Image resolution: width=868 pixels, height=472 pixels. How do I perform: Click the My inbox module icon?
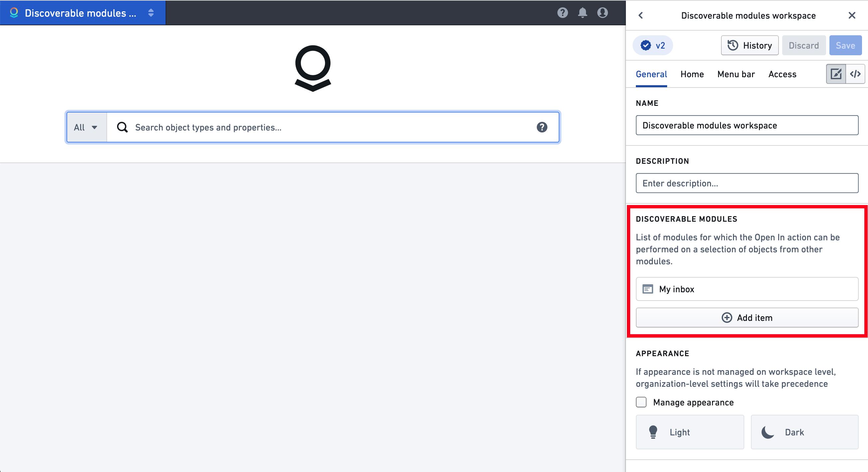(648, 289)
